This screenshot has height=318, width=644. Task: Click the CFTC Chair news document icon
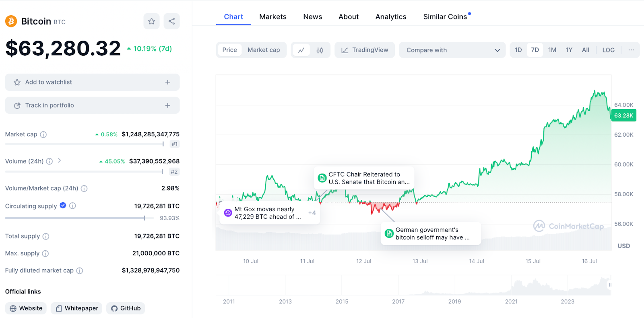[x=322, y=178]
